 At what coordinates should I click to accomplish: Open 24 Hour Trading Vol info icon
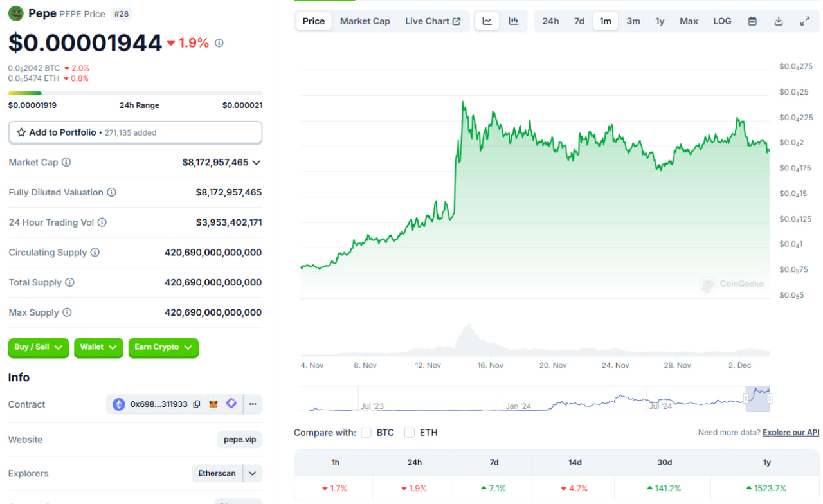coord(102,222)
